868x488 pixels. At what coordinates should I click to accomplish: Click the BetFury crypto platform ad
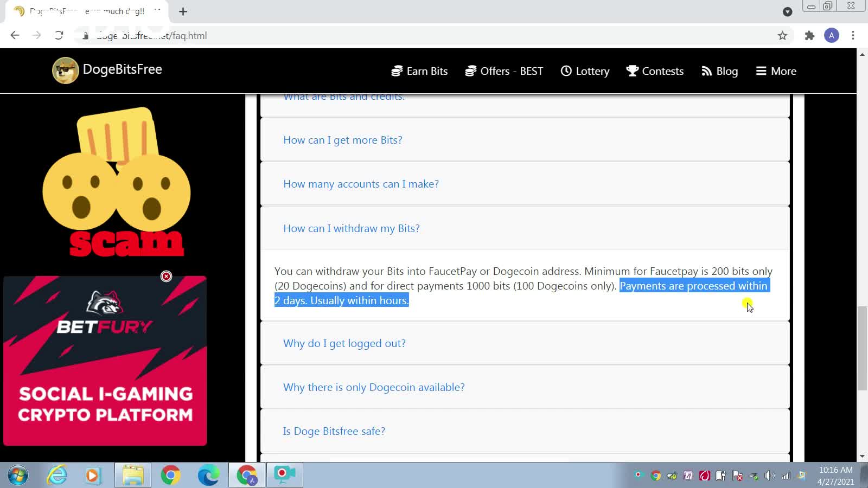click(105, 361)
